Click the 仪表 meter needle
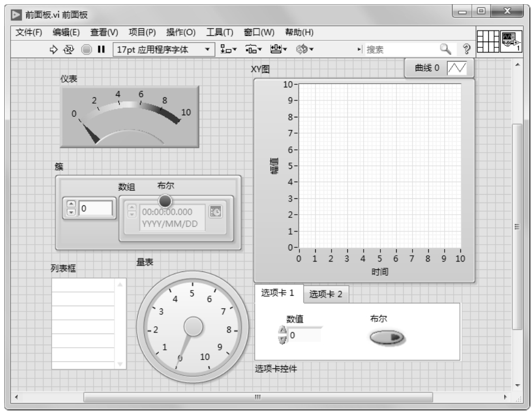532x412 pixels. point(91,133)
